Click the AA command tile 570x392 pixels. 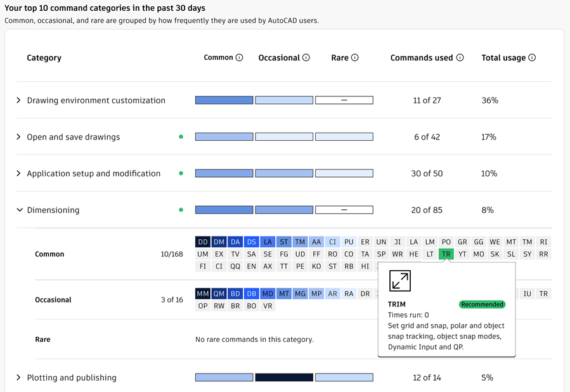pos(316,242)
